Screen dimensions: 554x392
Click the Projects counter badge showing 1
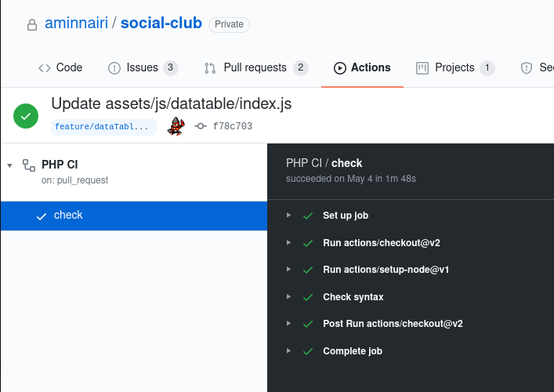pos(487,67)
